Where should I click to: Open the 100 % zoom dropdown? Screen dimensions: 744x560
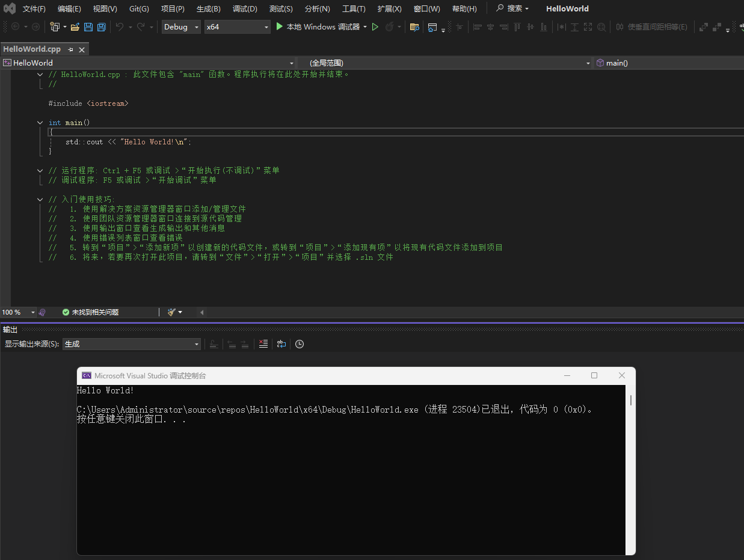18,312
